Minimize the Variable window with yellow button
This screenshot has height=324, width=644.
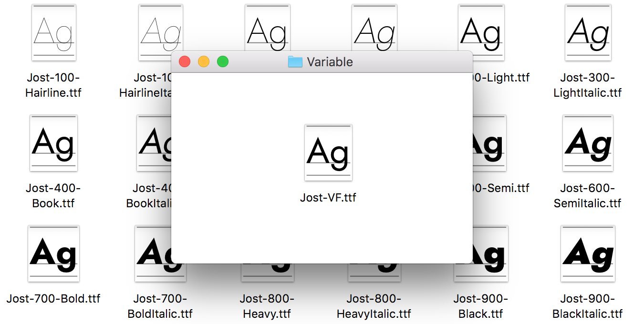pyautogui.click(x=204, y=61)
